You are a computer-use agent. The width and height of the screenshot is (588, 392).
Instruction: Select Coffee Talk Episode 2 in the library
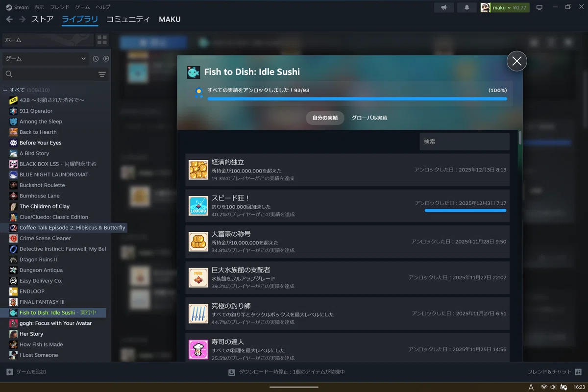click(73, 228)
